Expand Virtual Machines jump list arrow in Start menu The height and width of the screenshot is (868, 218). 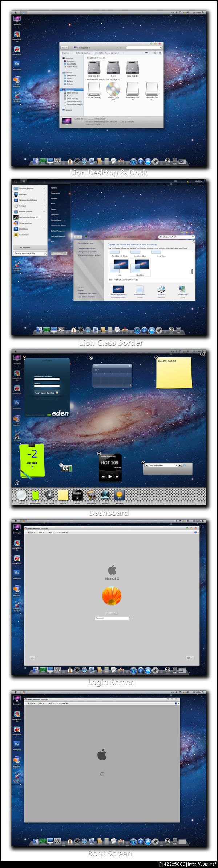44,223
